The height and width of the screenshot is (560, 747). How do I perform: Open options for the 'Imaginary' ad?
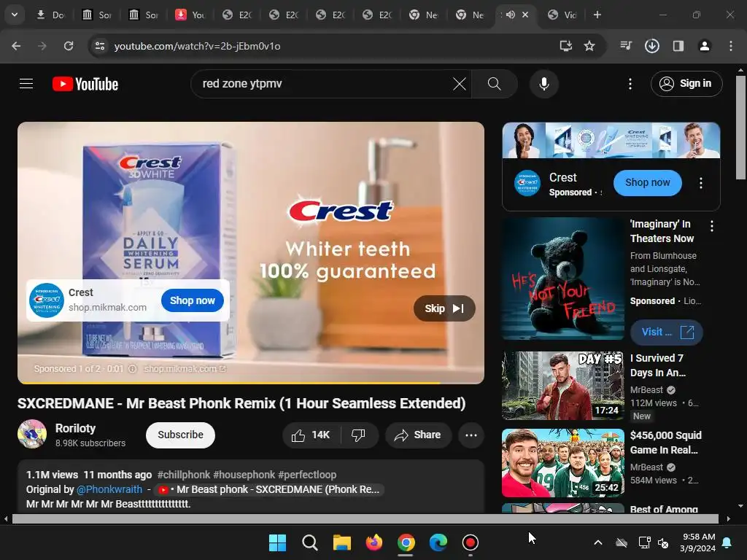(712, 226)
